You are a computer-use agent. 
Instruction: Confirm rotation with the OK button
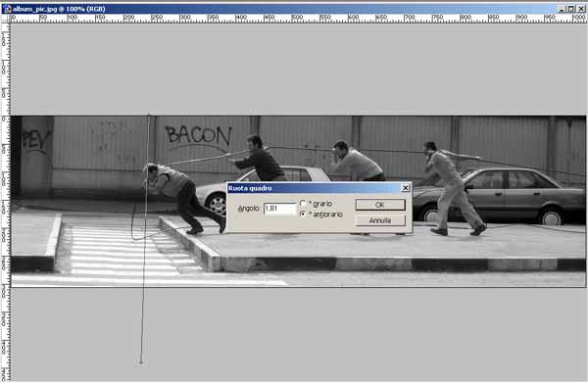[380, 205]
